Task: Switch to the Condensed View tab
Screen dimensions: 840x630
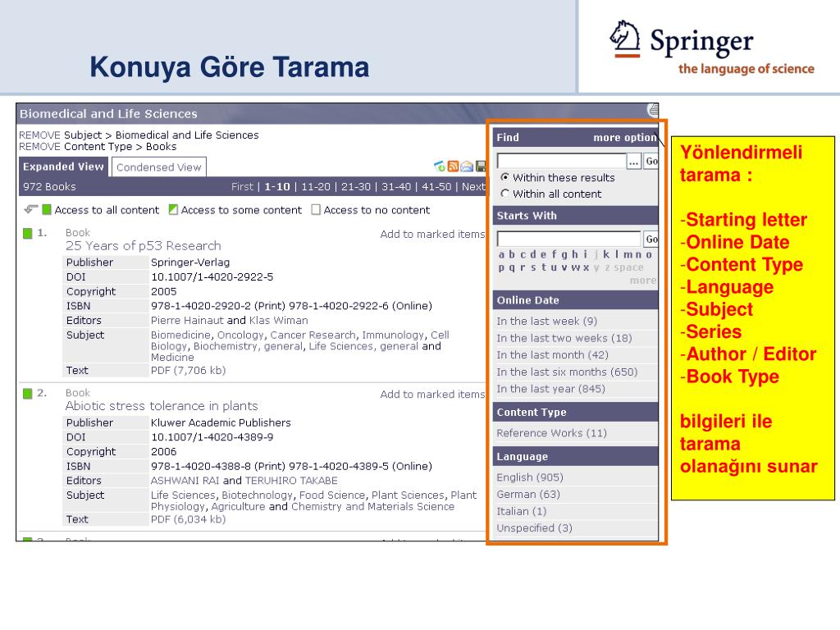Action: [158, 167]
